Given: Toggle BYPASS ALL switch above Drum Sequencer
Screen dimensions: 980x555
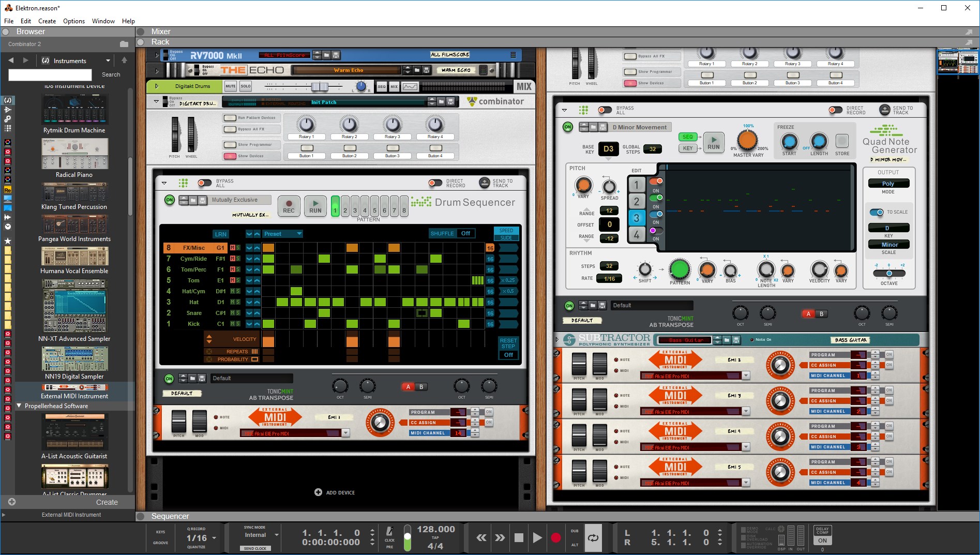Looking at the screenshot, I should click(205, 183).
